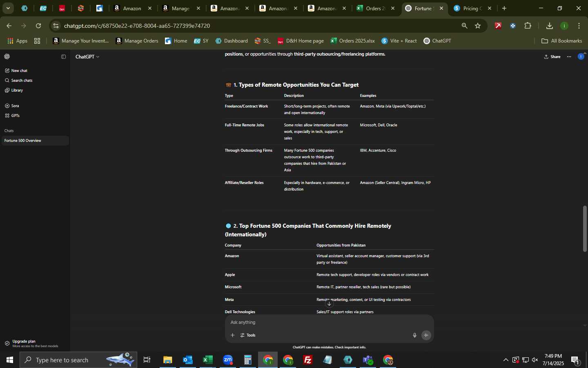Open Manage Your Inventory bookmark
Viewport: 588px width, 368px height.
click(81, 41)
